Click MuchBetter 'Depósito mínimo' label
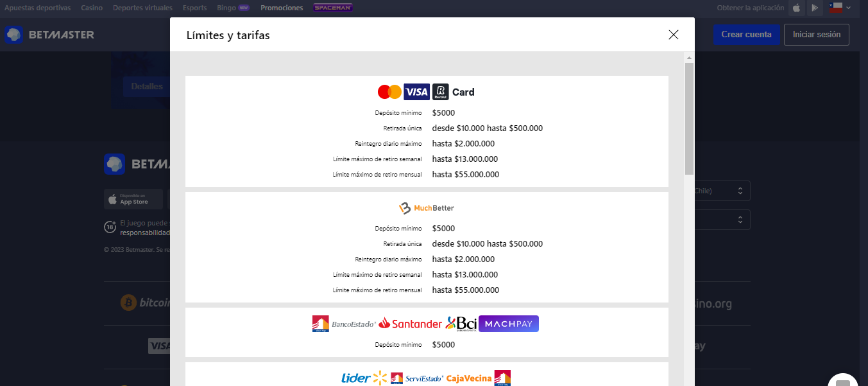 (398, 229)
